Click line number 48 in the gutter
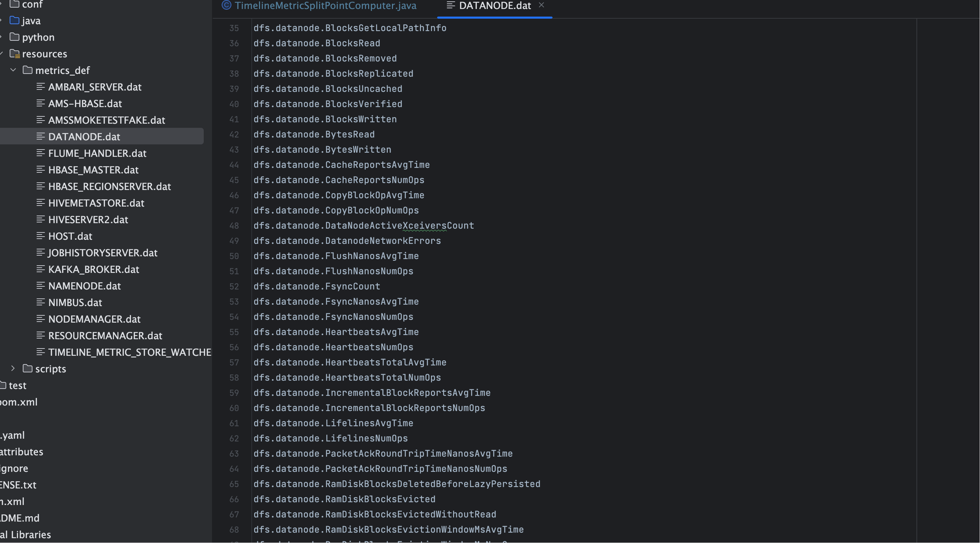 click(x=234, y=226)
